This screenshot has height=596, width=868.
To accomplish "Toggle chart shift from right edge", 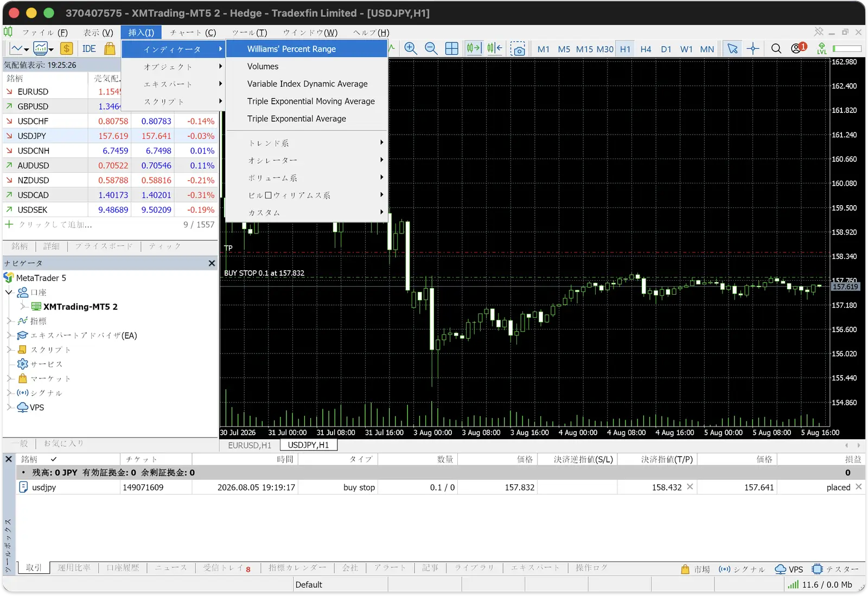I will click(495, 49).
